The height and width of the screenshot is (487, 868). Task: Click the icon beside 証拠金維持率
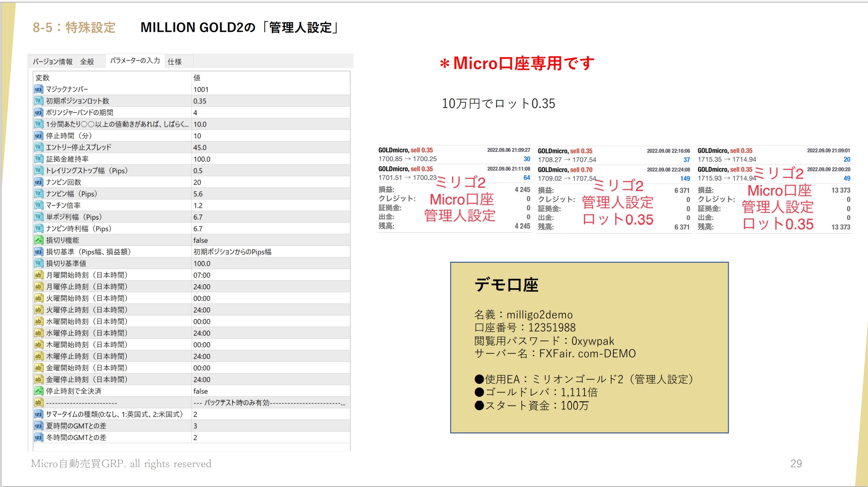click(x=38, y=159)
